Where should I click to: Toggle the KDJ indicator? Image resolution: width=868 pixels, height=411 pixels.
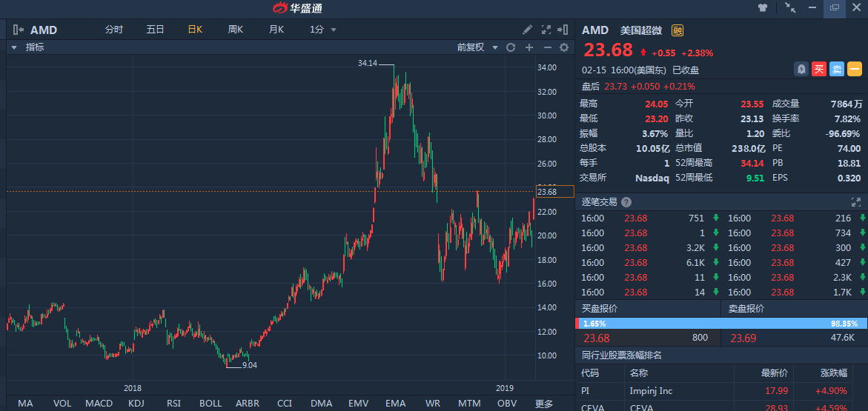point(136,404)
